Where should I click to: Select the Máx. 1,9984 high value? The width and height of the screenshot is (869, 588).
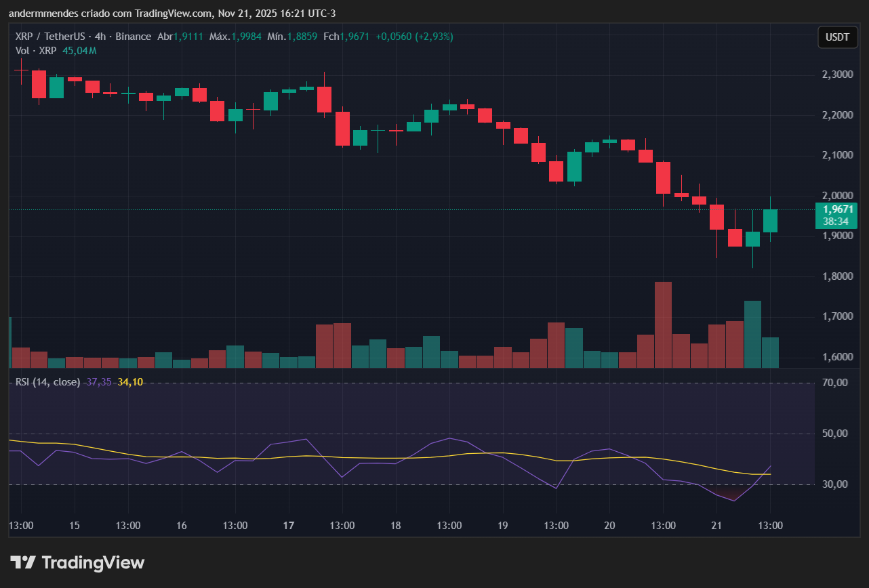pyautogui.click(x=235, y=37)
